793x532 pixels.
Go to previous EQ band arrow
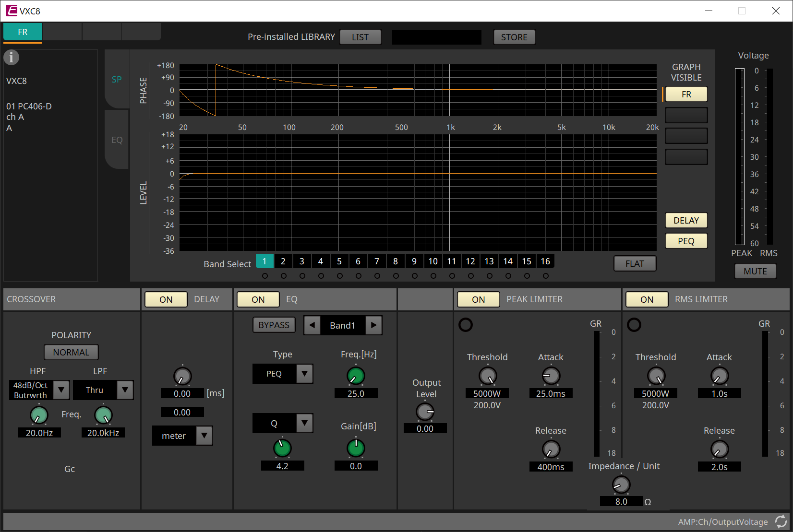click(x=312, y=325)
